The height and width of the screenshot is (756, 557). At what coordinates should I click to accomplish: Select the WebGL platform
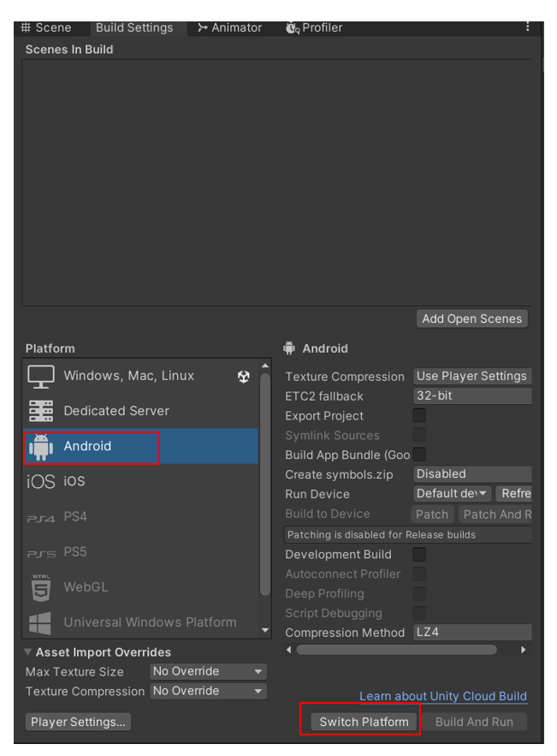(140, 586)
